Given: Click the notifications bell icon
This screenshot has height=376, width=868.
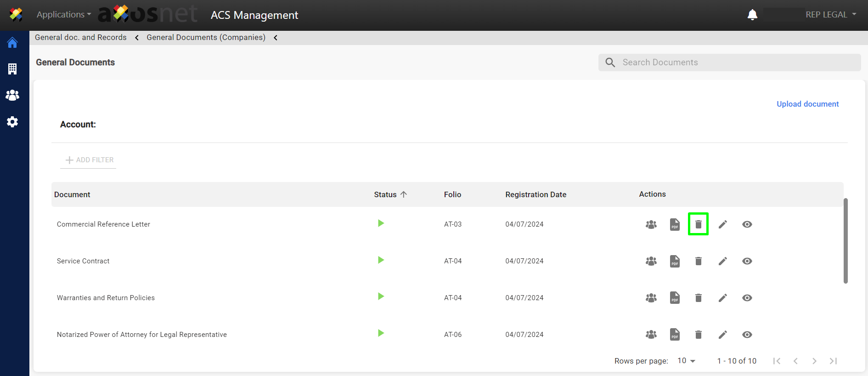Looking at the screenshot, I should click(x=752, y=15).
